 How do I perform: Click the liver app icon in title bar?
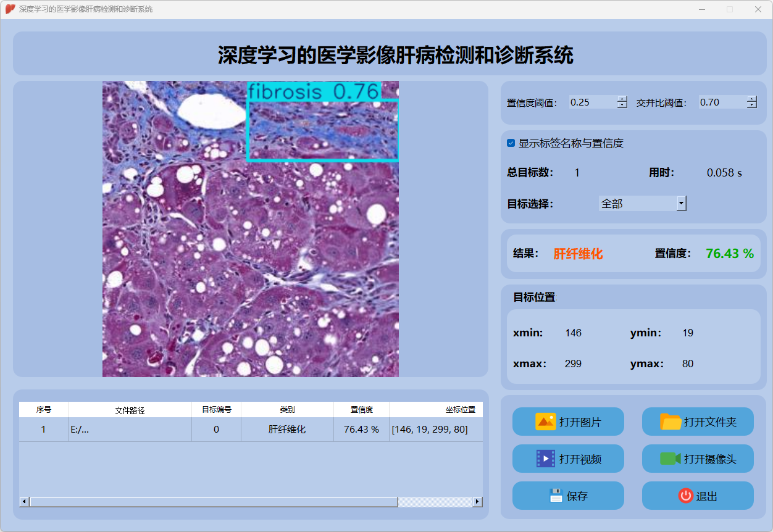click(10, 9)
